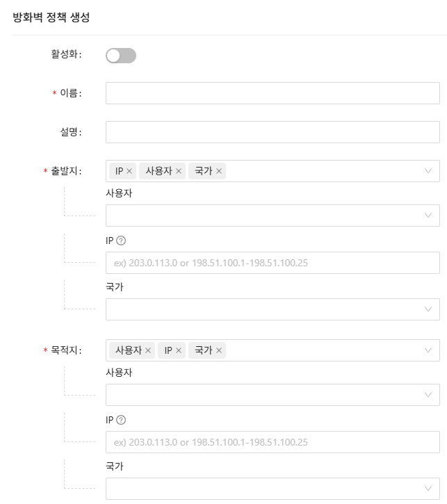
Task: Click the 목적지 IP address input field
Action: (x=272, y=442)
